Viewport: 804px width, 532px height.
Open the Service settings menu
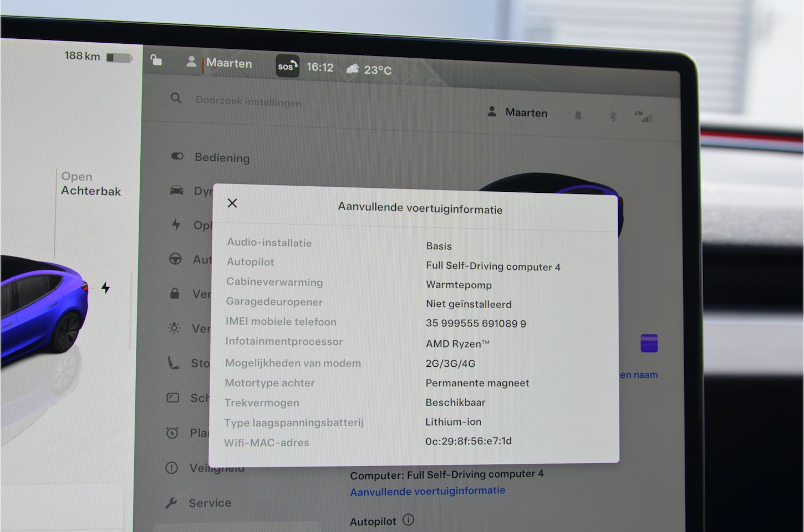(x=199, y=503)
